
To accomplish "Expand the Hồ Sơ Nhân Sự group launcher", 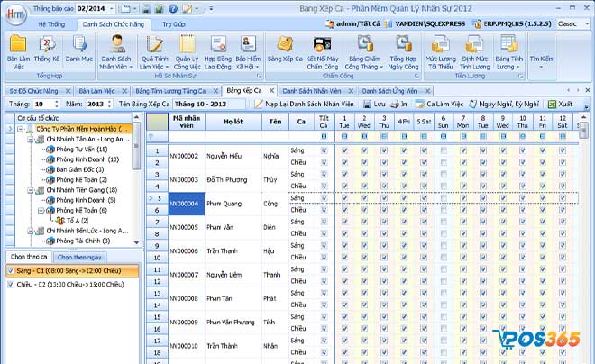I will coord(259,76).
